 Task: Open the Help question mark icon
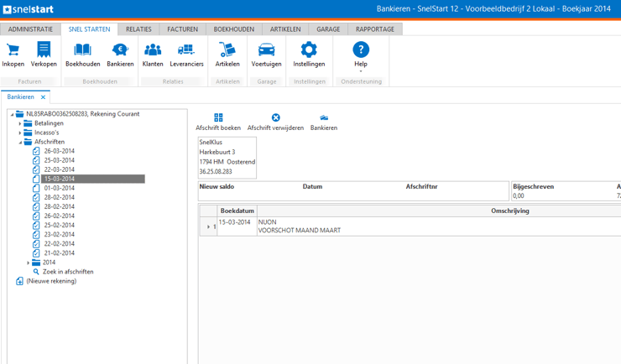click(x=361, y=49)
